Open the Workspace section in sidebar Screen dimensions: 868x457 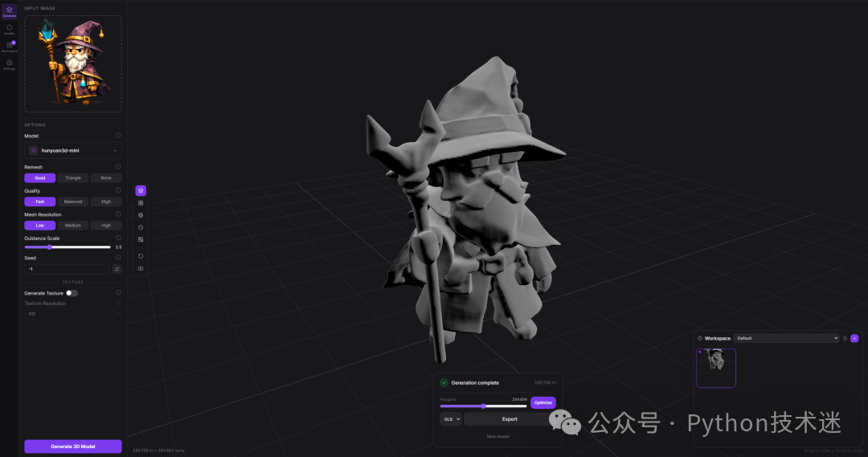tap(9, 47)
